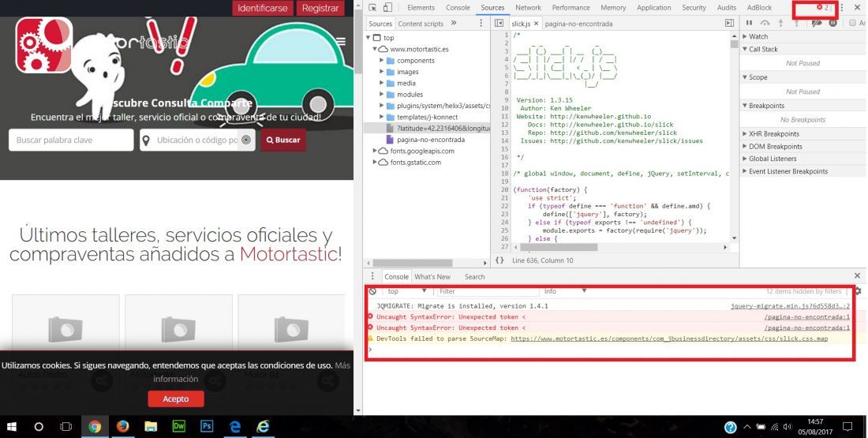Open Photoshop from the taskbar
The height and width of the screenshot is (438, 868).
coord(207,427)
